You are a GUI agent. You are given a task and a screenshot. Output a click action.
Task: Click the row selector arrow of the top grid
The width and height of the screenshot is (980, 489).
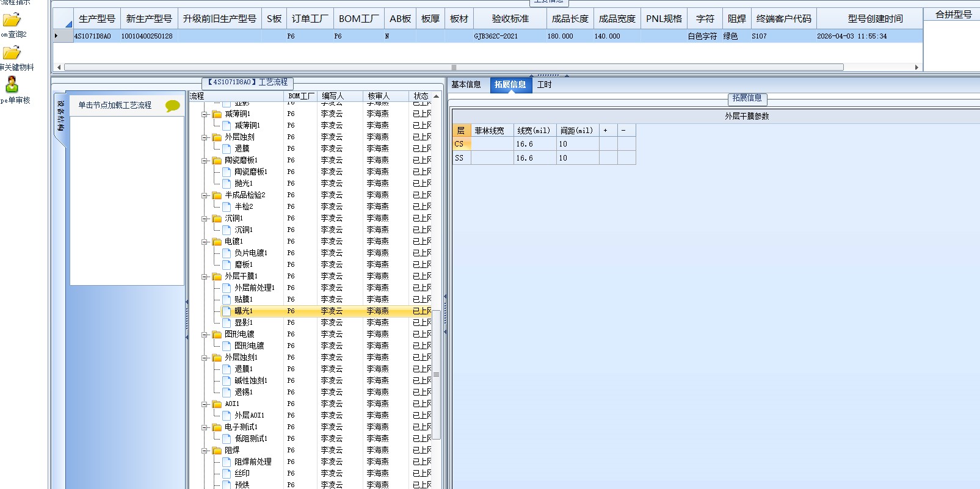pos(63,36)
